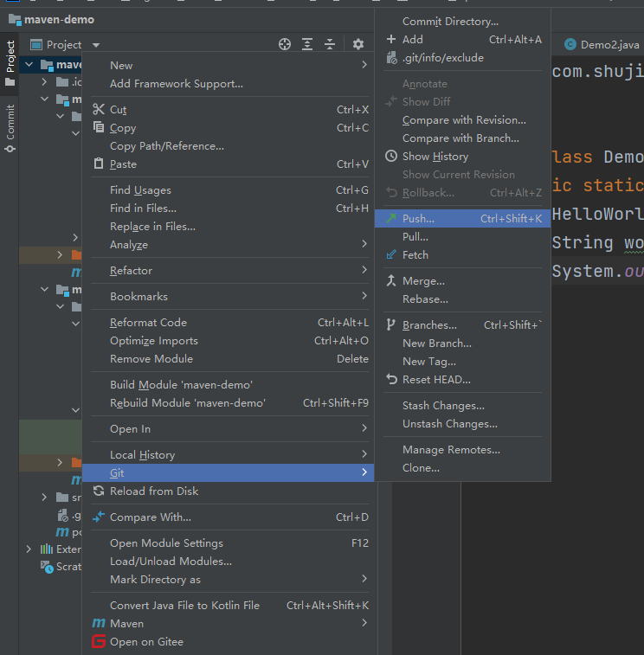Click the Copy icon in context menu
Image resolution: width=644 pixels, height=655 pixels.
(x=99, y=127)
